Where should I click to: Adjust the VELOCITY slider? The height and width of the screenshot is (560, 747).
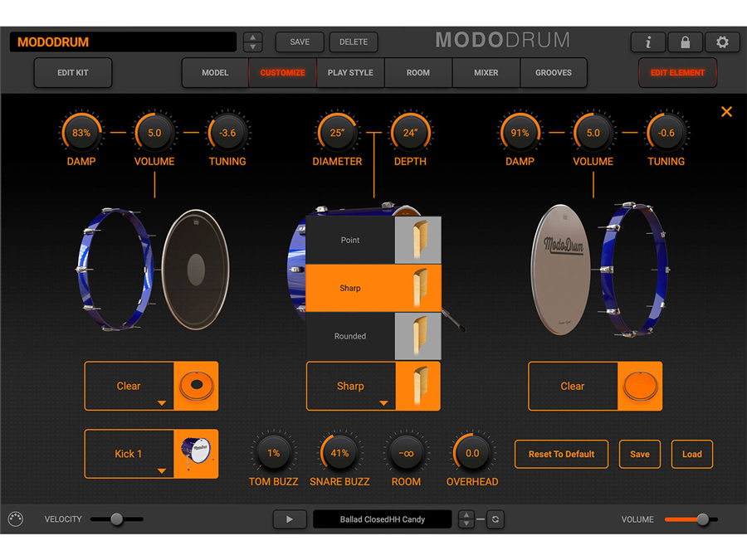coord(117,519)
